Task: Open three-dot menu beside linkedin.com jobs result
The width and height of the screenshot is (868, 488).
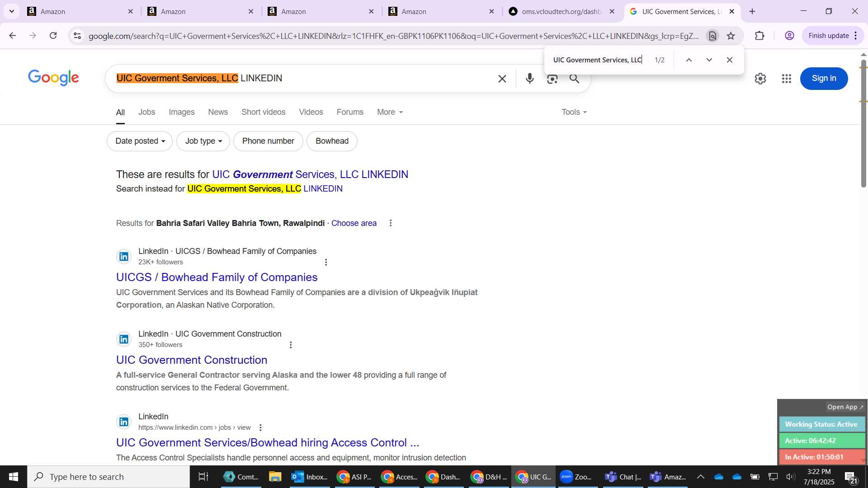Action: click(260, 427)
